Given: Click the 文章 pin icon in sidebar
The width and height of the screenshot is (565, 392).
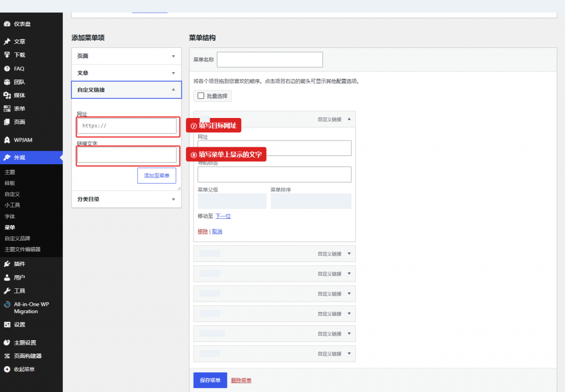Looking at the screenshot, I should [x=7, y=41].
